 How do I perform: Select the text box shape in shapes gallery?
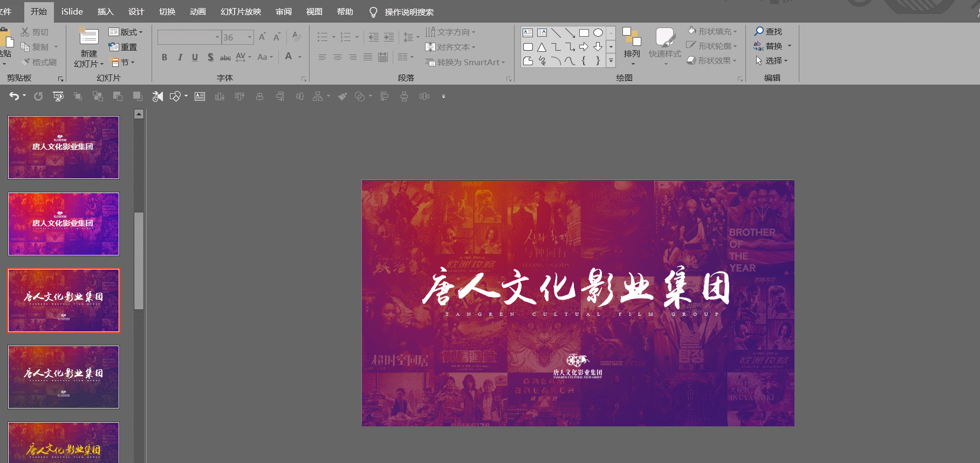(528, 33)
